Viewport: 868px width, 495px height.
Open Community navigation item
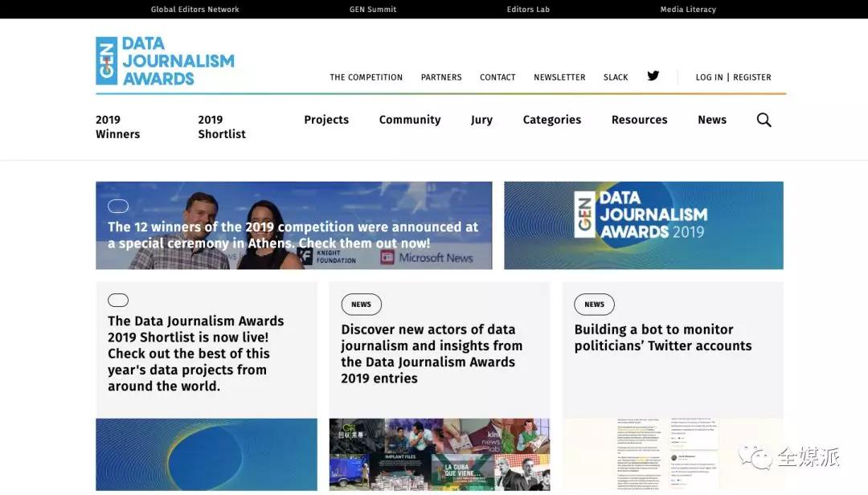pyautogui.click(x=410, y=120)
